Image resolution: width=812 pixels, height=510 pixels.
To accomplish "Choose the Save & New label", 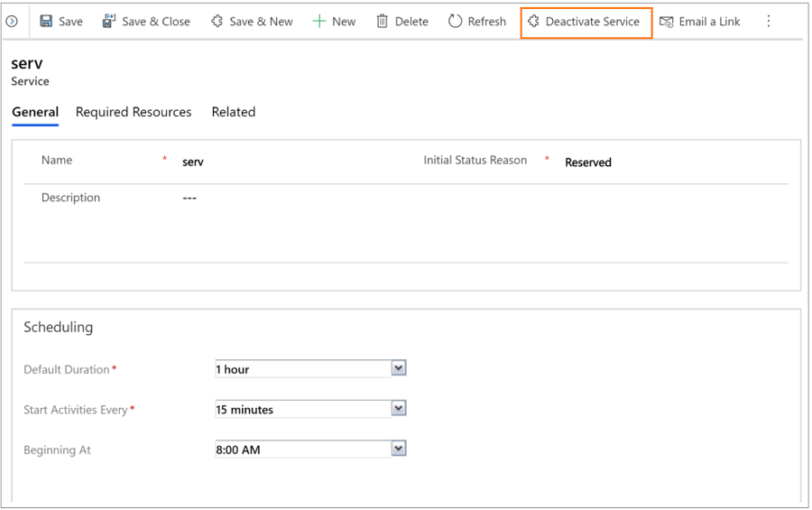I will tap(261, 22).
